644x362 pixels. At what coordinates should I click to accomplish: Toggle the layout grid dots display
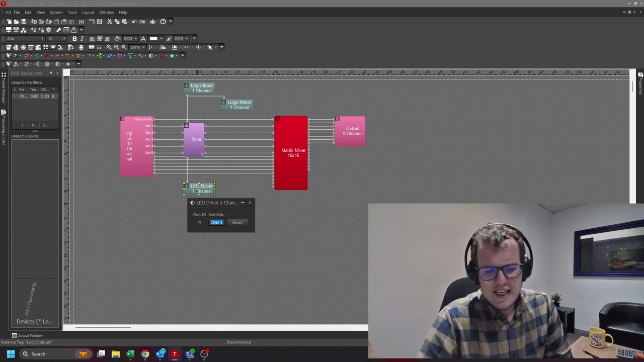point(99,47)
